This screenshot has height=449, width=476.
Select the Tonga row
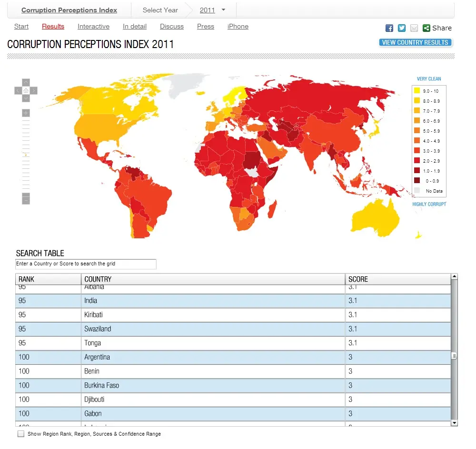point(233,343)
